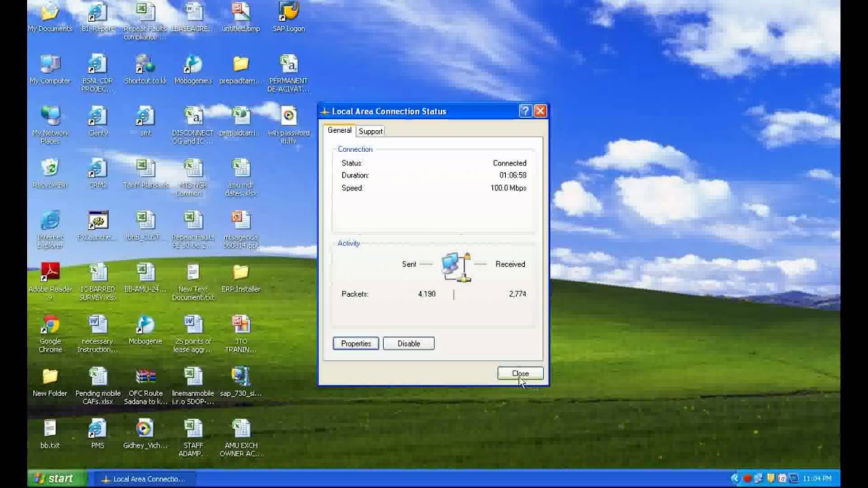The height and width of the screenshot is (488, 868).
Task: Click the dialog's help question-mark button
Action: (x=526, y=111)
